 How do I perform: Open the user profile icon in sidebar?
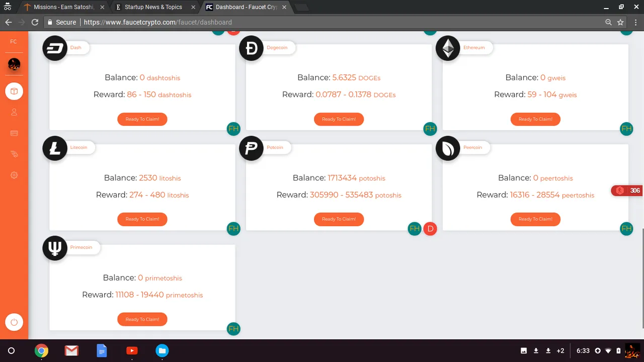[x=14, y=112]
